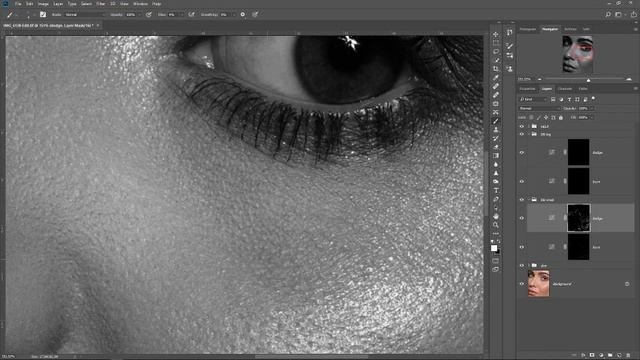Screen dimensions: 640x360
Task: Open the layer Fill dropdown
Action: click(591, 118)
